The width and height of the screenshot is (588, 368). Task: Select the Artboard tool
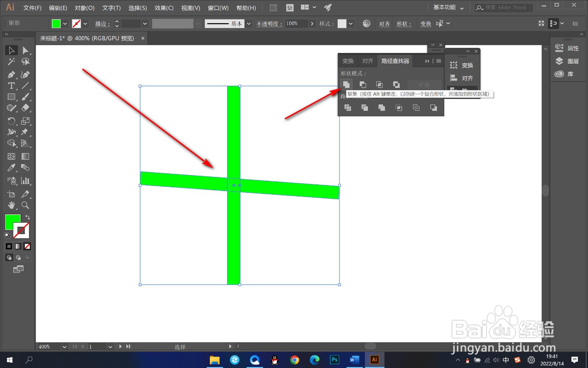tap(11, 194)
